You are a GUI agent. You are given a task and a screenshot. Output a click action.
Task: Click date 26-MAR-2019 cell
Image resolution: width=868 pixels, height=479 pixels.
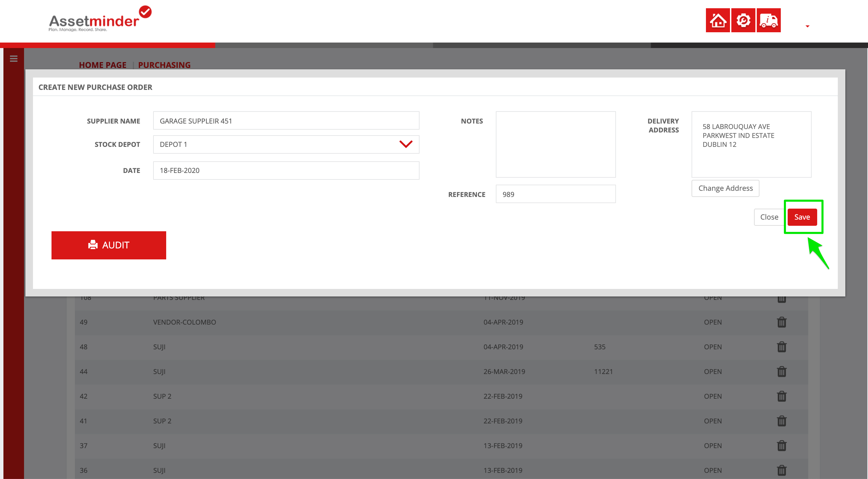tap(504, 372)
